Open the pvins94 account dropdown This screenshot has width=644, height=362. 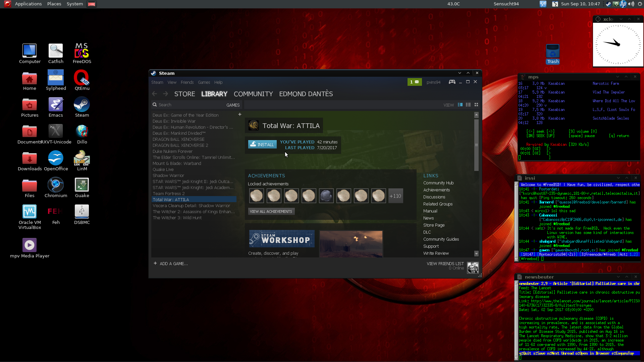[x=433, y=82]
